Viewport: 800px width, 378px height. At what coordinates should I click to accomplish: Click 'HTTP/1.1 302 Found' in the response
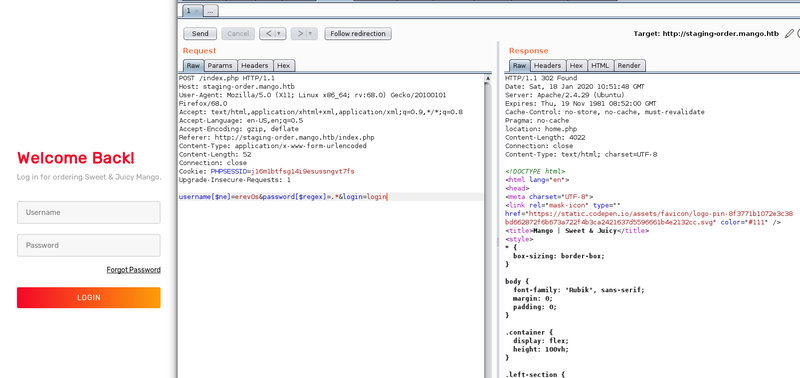click(x=541, y=78)
